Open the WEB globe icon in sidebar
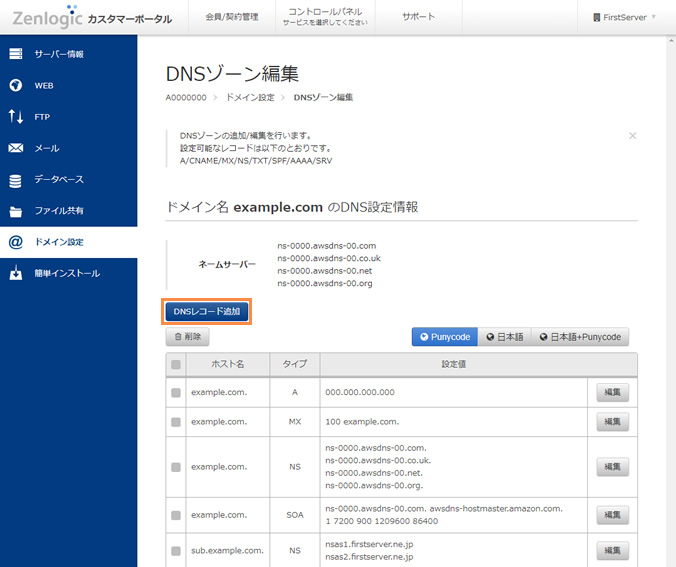Screen dimensions: 676x567 pos(16,85)
